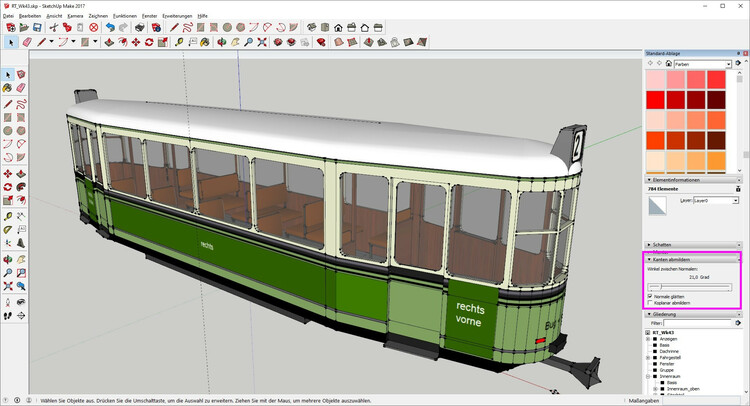The height and width of the screenshot is (406, 750).
Task: Select the Paint Bucket tool in left toolbar
Action: coord(8,88)
